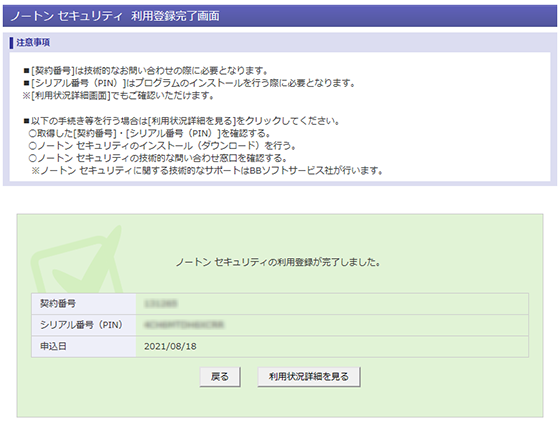Image resolution: width=560 pixels, height=421 pixels.
Task: Click the 契約番号 label cell
Action: 84,304
